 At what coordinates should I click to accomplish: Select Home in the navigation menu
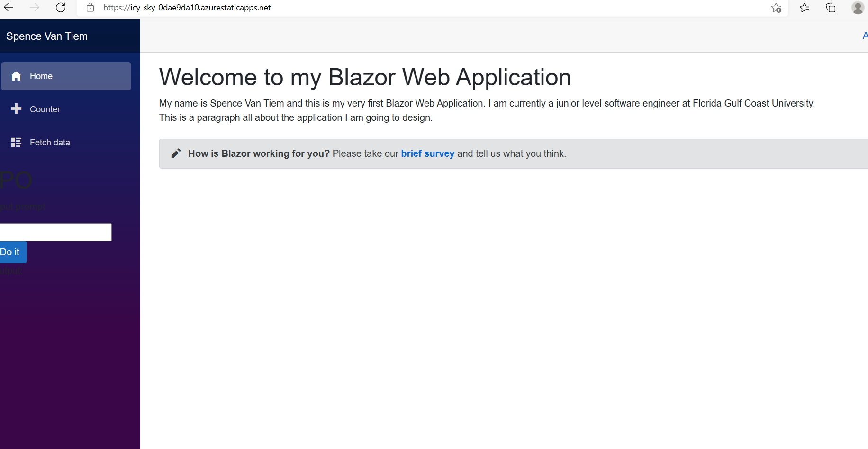pos(41,76)
